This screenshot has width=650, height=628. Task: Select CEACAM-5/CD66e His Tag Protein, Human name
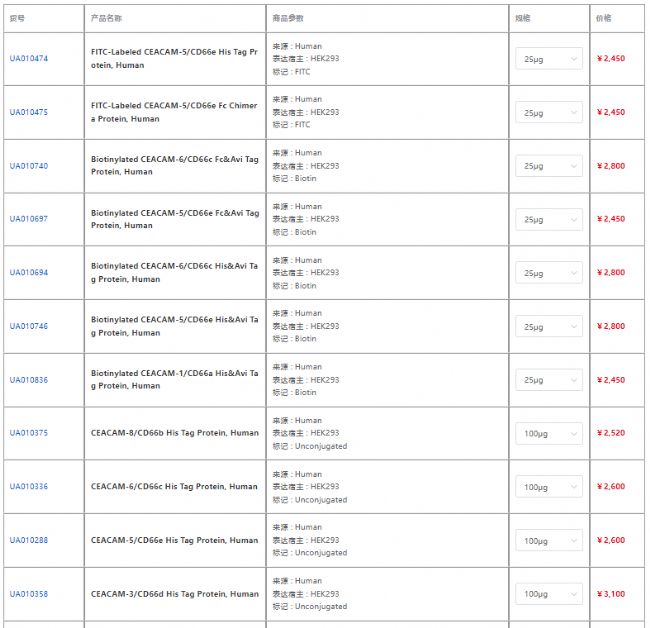pos(174,540)
